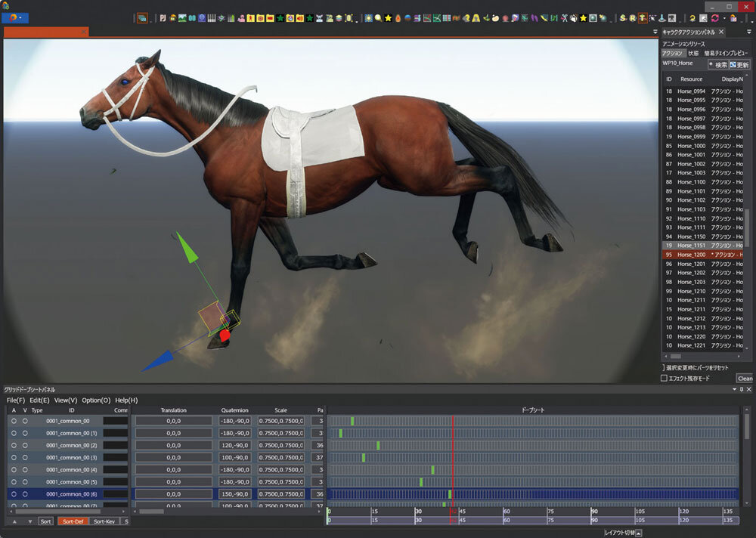The height and width of the screenshot is (538, 756).
Task: Click Quaternion field of 0001_common_00 (2) row
Action: 235,445
